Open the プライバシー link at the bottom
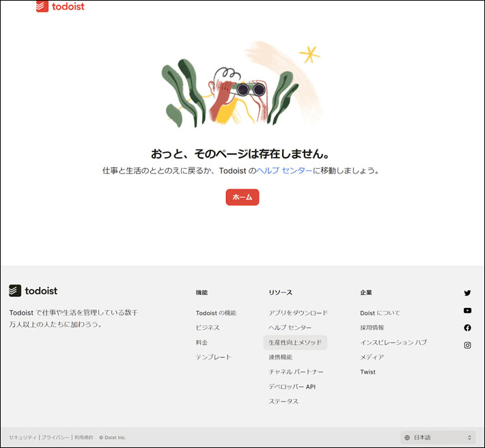485x448 pixels. coord(55,438)
